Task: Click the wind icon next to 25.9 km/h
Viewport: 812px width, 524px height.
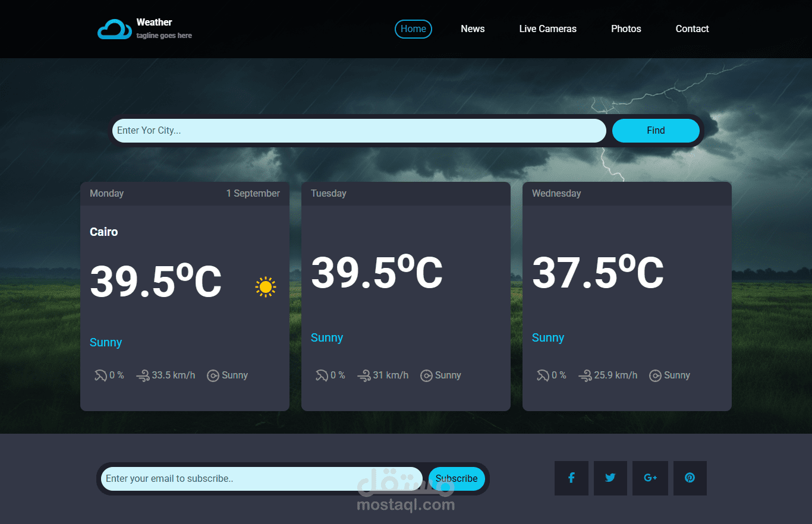Action: click(586, 375)
